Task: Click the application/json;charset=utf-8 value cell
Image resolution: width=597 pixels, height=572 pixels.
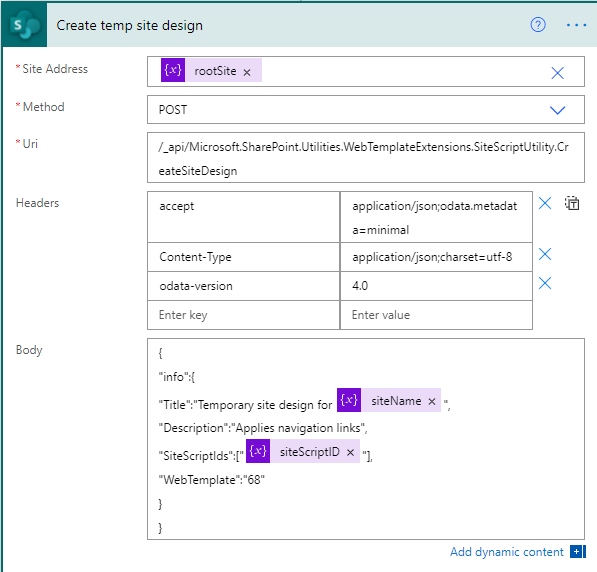Action: click(x=436, y=257)
